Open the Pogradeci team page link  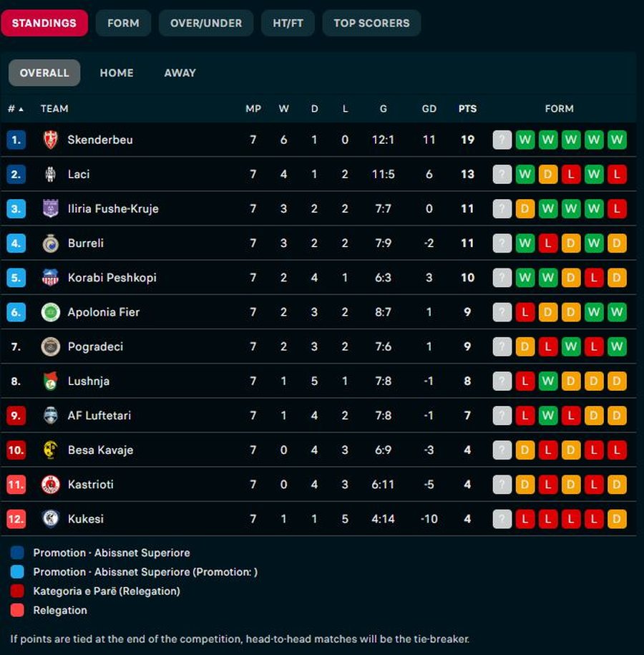[95, 346]
